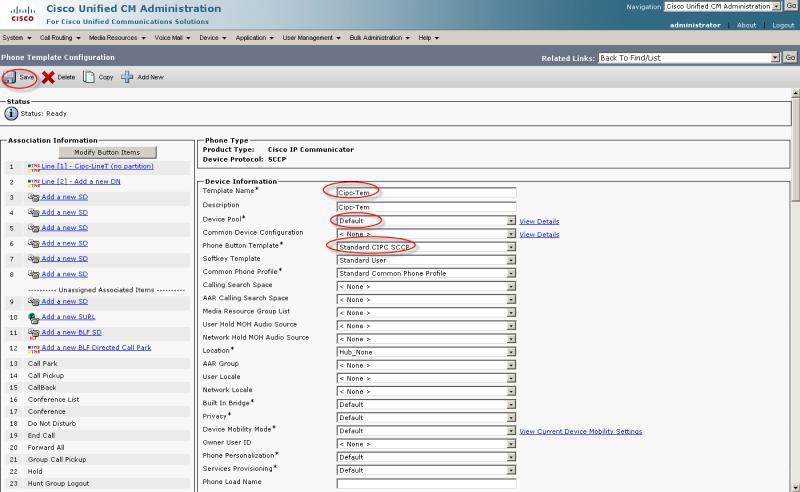Viewport: 800px width, 492px height.
Task: Click the page vertical scrollbar
Action: coord(795,291)
